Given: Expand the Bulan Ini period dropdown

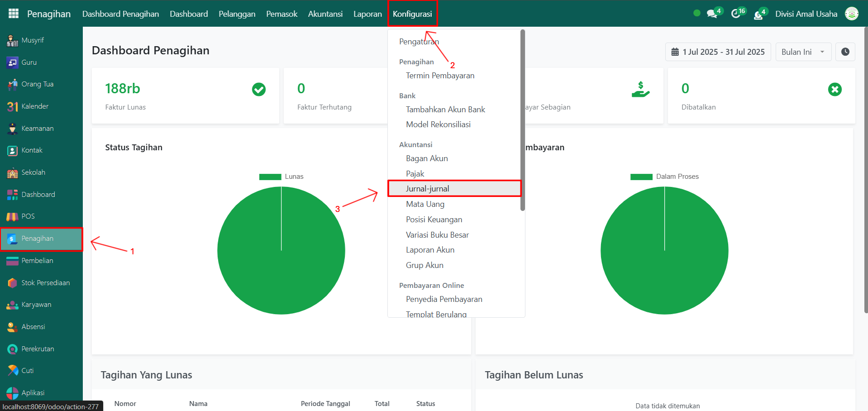Looking at the screenshot, I should (x=803, y=52).
